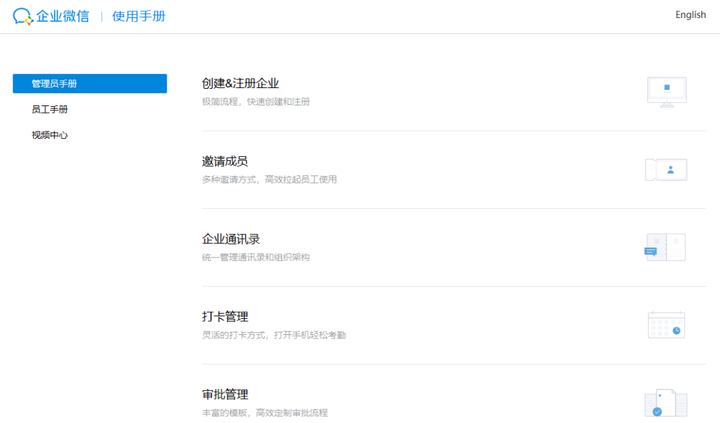Screen dimensions: 720x423
Task: Click the contact card icon for 邀请成员
Action: (x=666, y=169)
